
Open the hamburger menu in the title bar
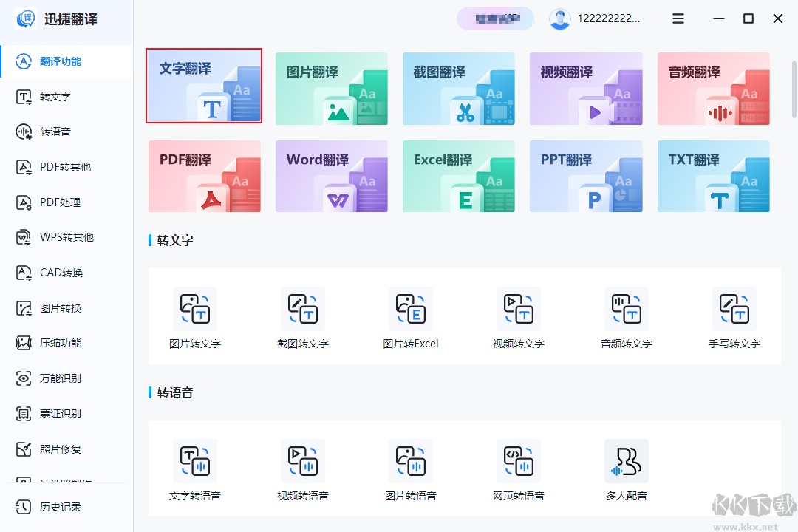(678, 18)
